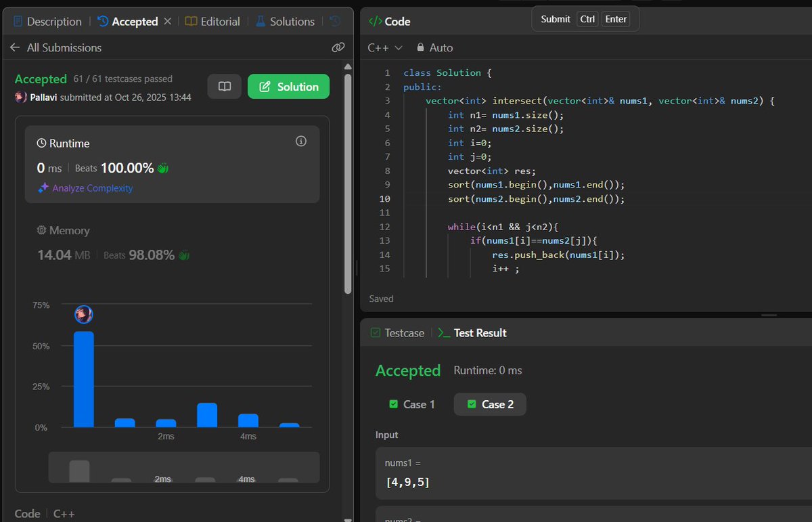Click 'Runtime: 0 ms' in Test Result
Screen dimensions: 812x522
[x=488, y=370]
